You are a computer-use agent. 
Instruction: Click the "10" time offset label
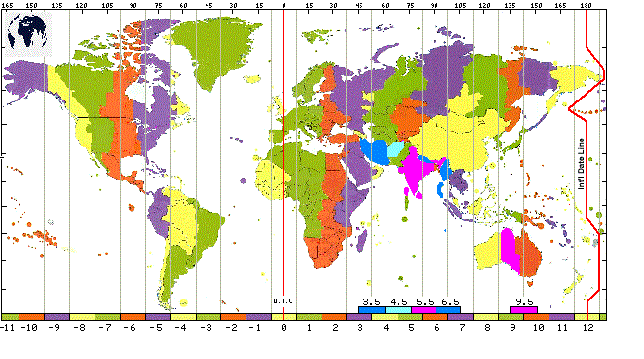point(538,328)
